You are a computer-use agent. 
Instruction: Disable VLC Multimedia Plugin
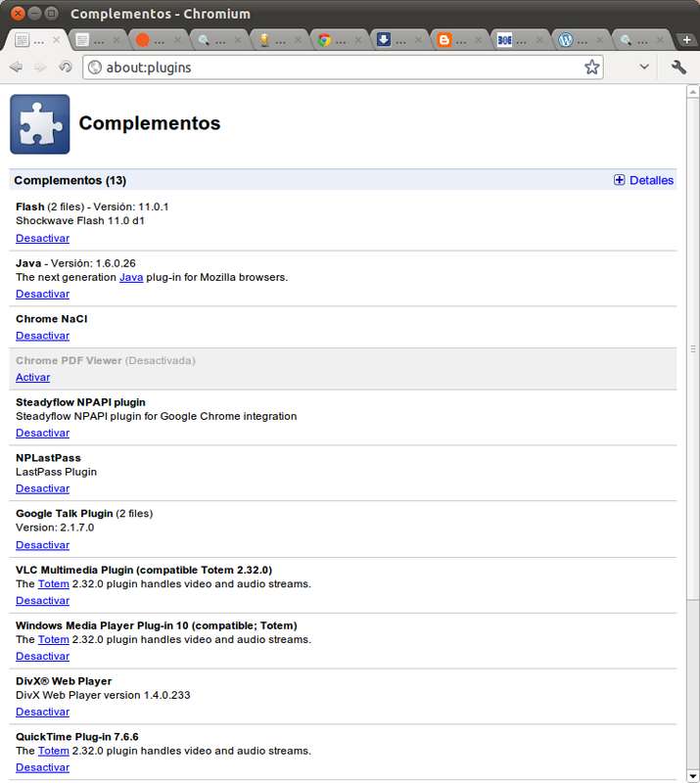pos(42,600)
